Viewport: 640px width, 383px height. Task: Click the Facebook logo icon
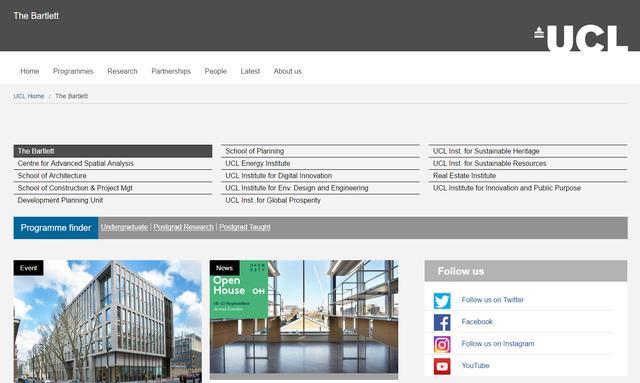tap(442, 323)
